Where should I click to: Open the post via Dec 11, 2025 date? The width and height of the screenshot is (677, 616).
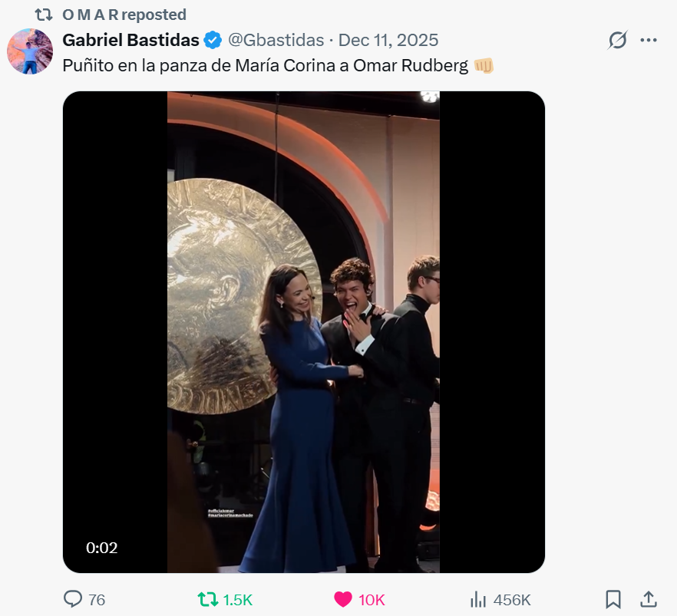tap(388, 40)
